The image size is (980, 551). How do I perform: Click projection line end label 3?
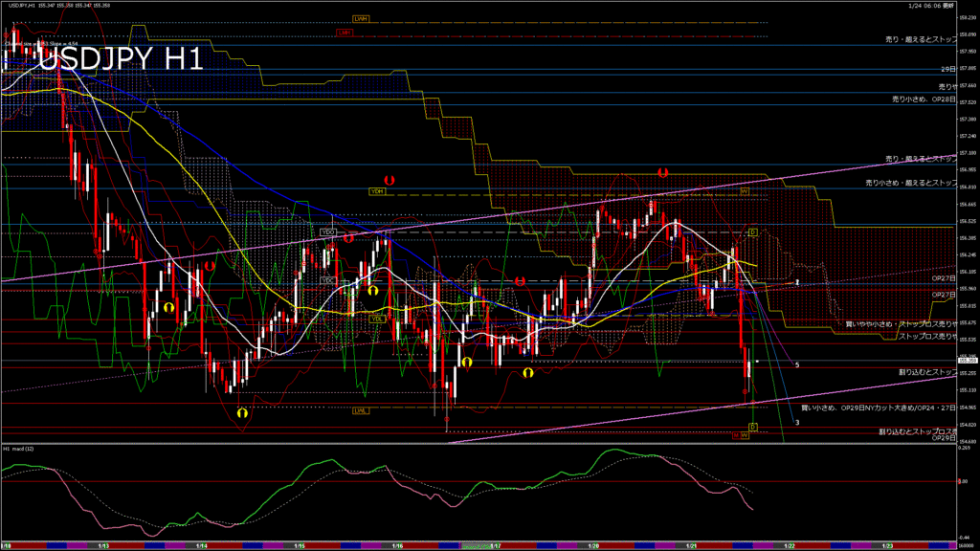point(797,423)
